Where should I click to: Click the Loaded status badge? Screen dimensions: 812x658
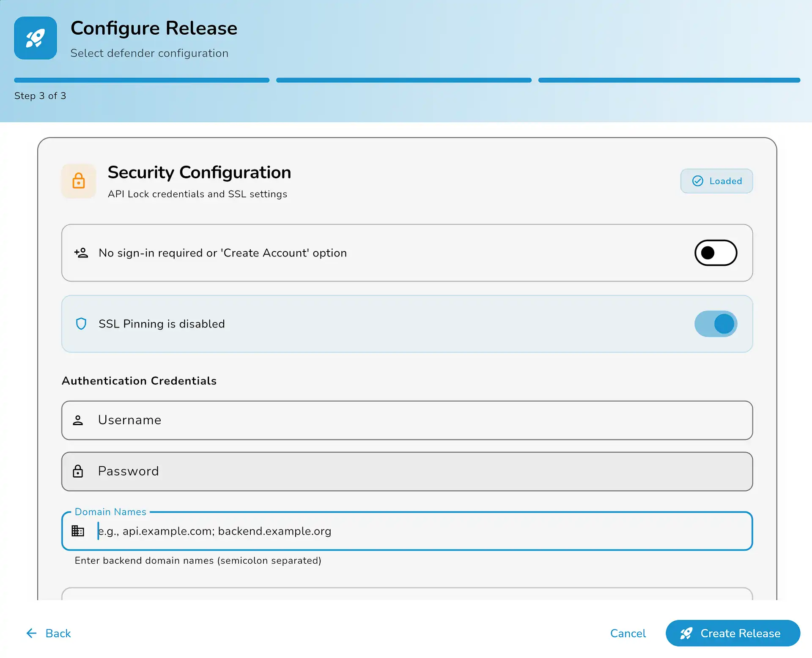pos(716,181)
